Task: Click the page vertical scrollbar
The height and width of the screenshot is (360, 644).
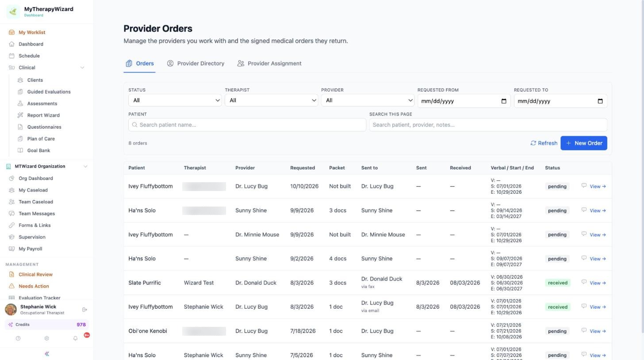Action: (x=642, y=167)
